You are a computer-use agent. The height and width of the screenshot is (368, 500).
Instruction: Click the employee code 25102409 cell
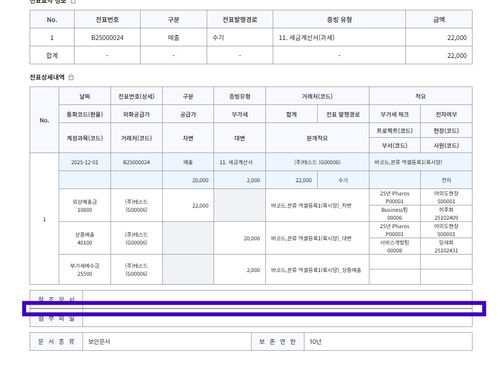point(446,214)
